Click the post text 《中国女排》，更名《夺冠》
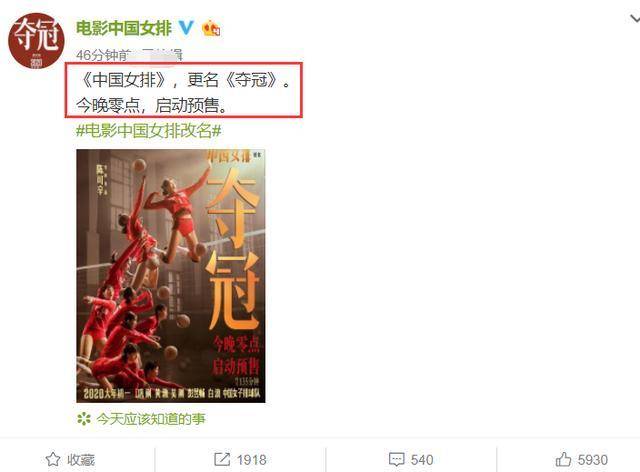Image resolution: width=640 pixels, height=472 pixels. tap(184, 80)
